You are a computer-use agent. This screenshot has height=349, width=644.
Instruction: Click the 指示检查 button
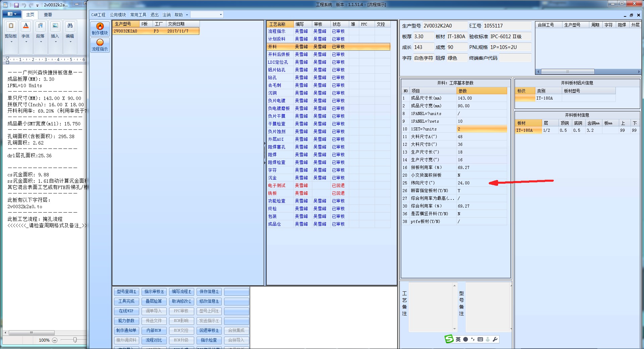click(x=209, y=340)
